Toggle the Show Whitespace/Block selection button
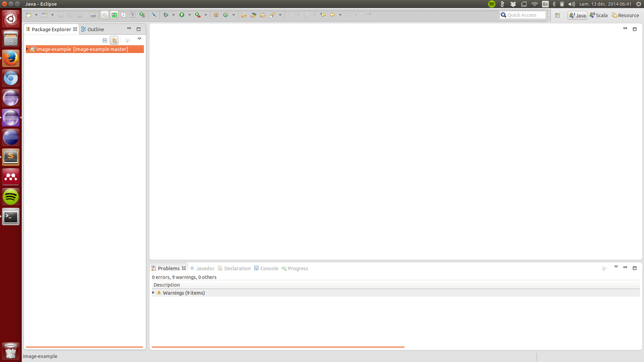Screen dimensions: 644x362 [114, 15]
